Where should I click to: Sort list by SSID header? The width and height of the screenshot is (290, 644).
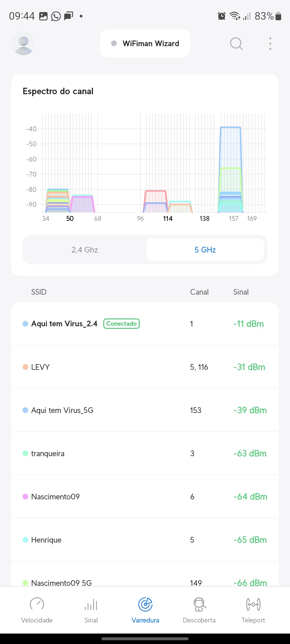click(39, 292)
